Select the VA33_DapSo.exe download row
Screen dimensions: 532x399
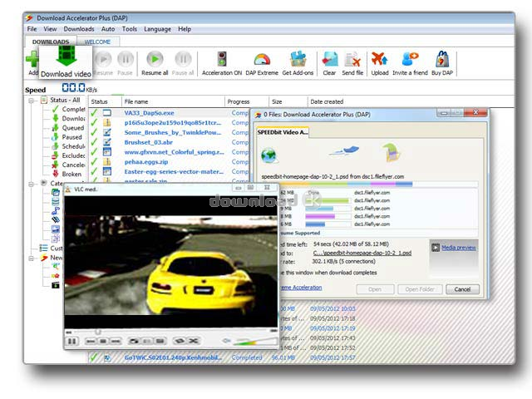coord(149,112)
